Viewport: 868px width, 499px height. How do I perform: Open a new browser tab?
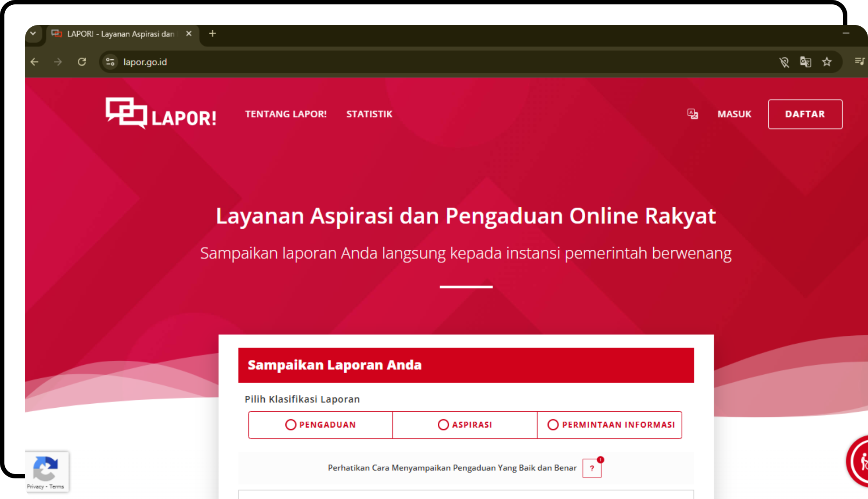212,34
